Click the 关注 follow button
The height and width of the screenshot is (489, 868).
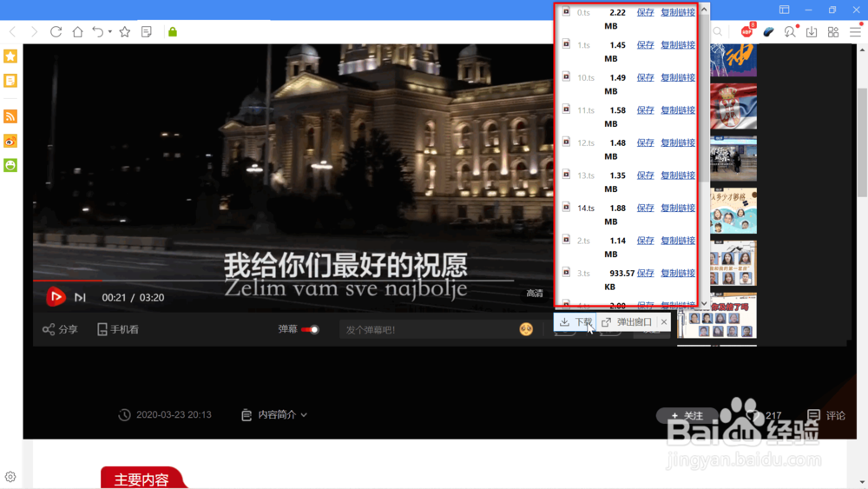[687, 415]
